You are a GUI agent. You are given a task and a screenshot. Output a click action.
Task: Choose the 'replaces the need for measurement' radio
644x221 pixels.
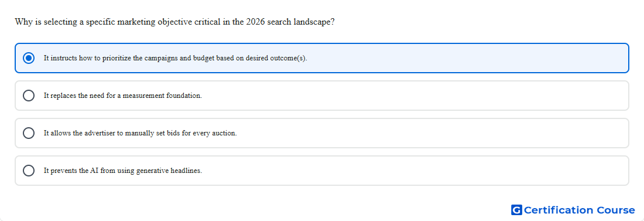point(29,96)
